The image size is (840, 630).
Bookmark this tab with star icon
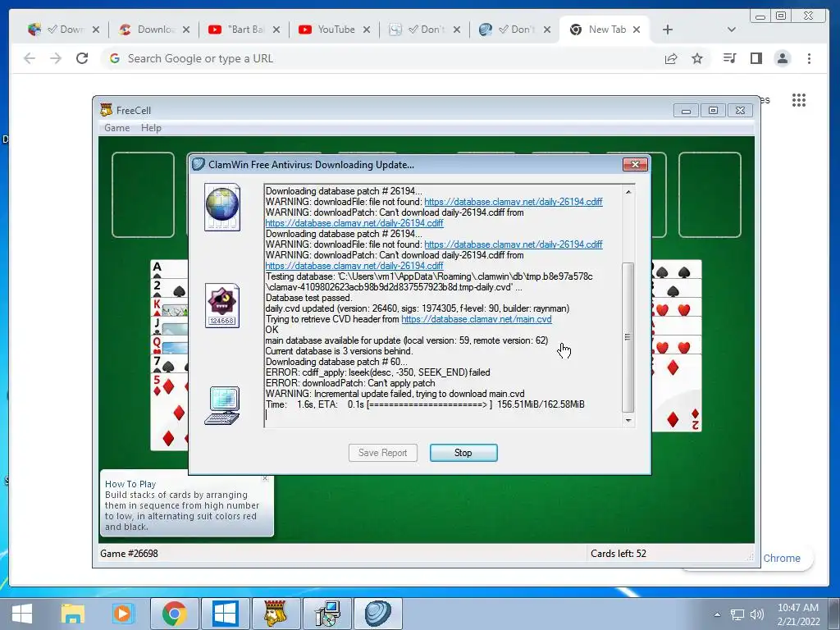pos(697,58)
